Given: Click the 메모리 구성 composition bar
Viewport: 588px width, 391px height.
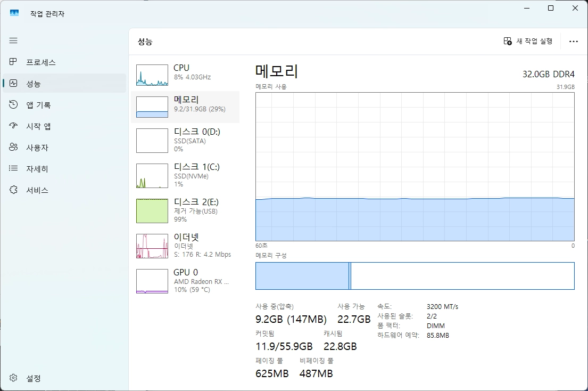Looking at the screenshot, I should (415, 276).
